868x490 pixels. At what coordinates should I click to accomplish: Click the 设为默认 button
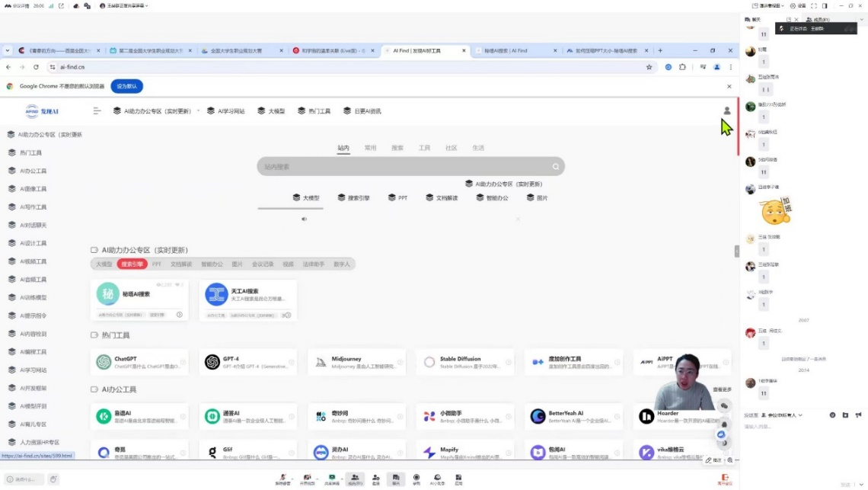coord(126,86)
